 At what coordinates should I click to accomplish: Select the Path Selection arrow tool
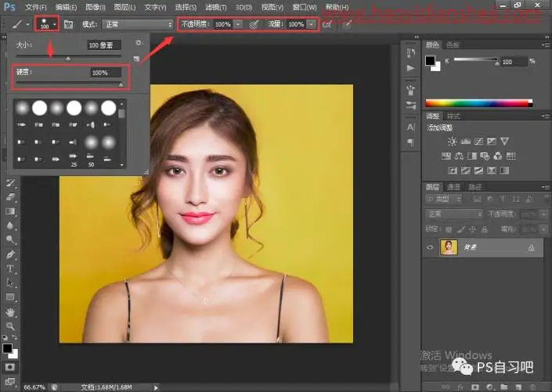(10, 282)
